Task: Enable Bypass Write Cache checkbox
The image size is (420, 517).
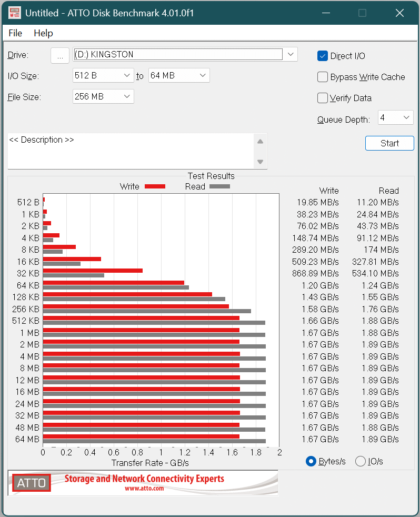Action: coord(323,77)
